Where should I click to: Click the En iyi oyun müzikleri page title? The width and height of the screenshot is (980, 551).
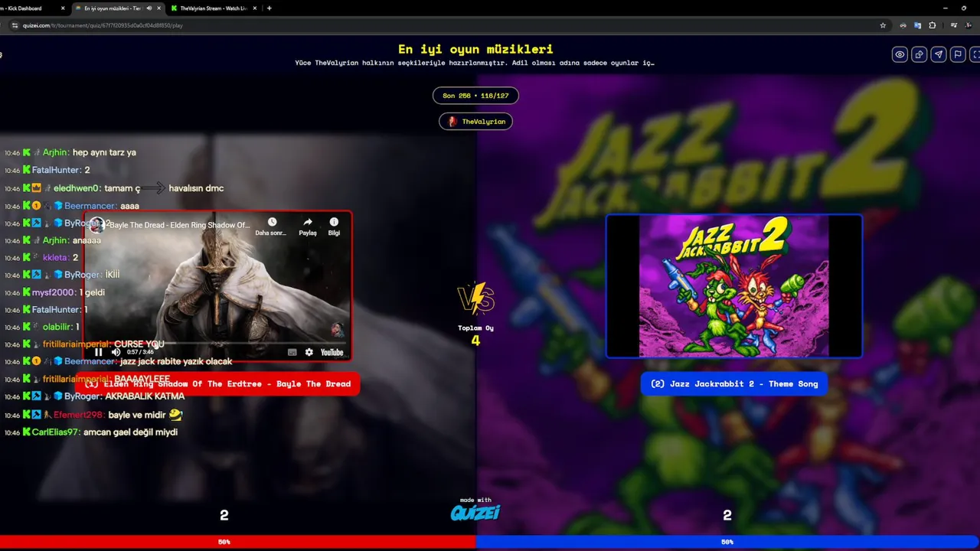(475, 49)
